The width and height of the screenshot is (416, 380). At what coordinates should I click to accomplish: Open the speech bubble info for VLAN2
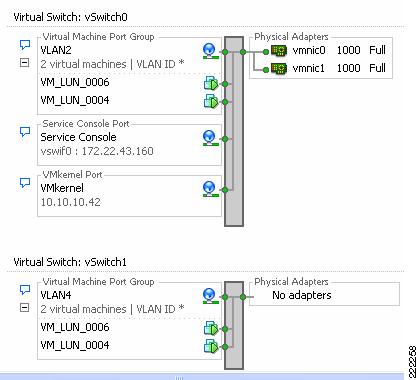pos(25,45)
